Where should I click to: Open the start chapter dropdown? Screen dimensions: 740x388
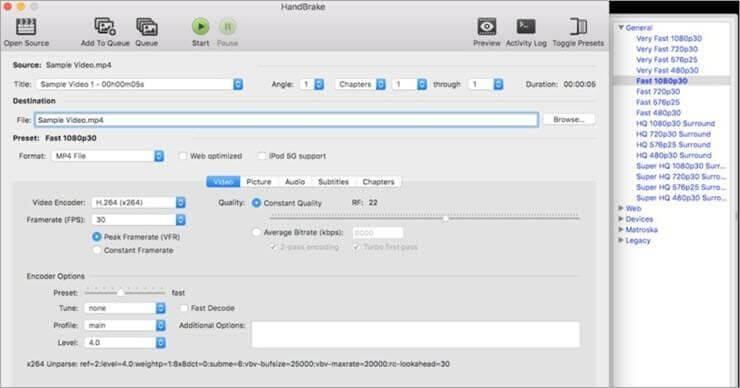click(409, 84)
